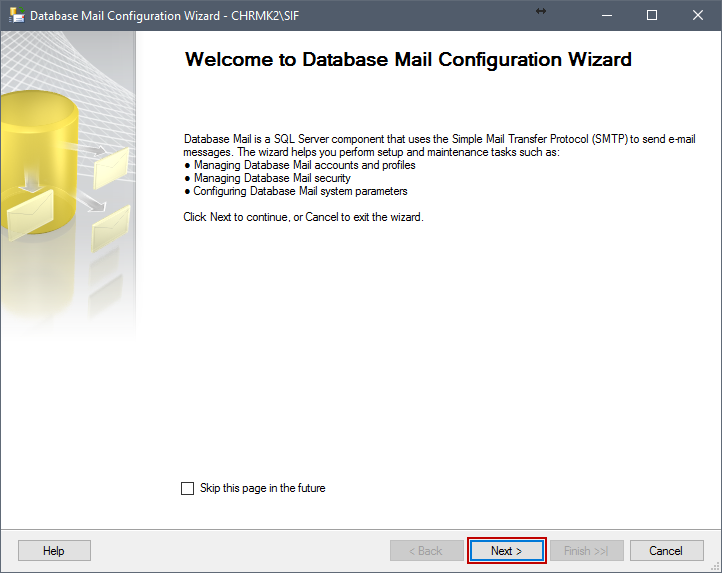This screenshot has width=722, height=573.
Task: Click the Next button
Action: click(507, 550)
